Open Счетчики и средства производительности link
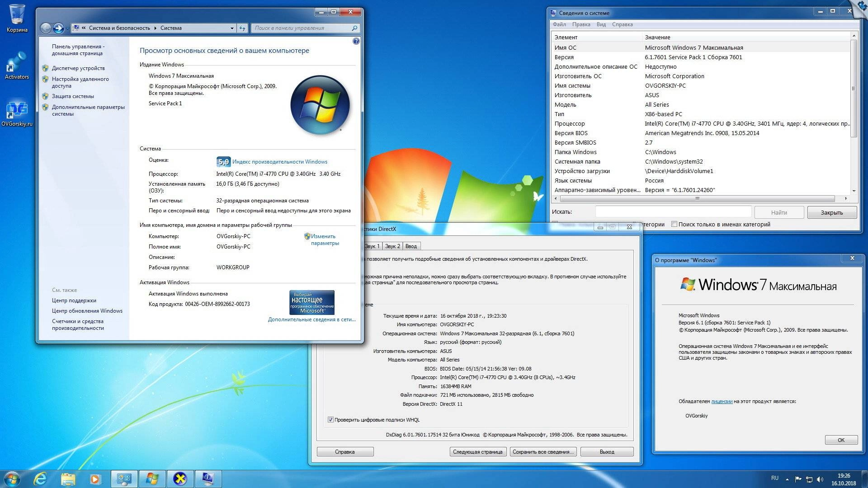868x488 pixels. click(78, 324)
